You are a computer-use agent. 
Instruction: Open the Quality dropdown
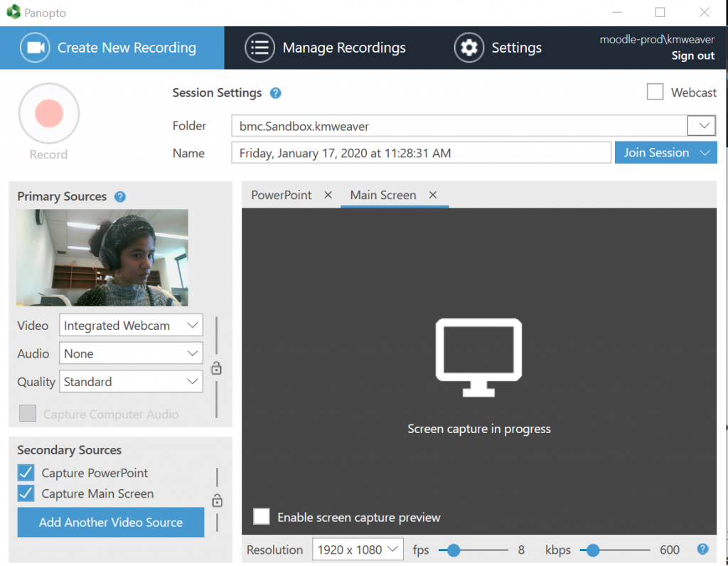[131, 381]
